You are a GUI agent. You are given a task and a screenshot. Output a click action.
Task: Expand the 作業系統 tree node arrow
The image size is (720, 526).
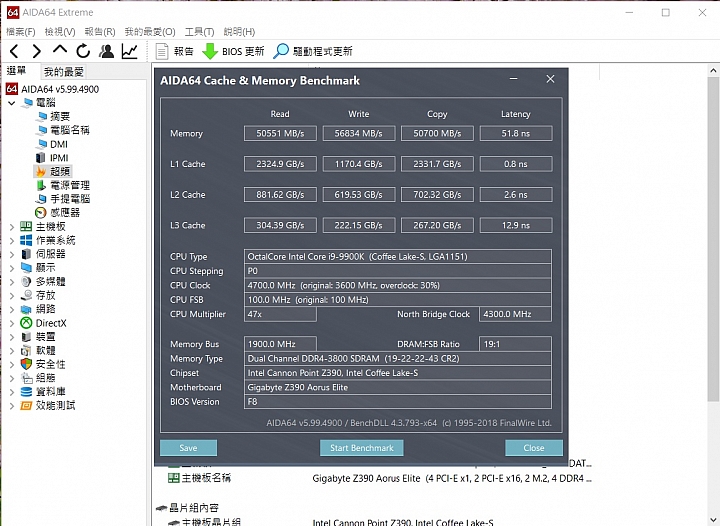coord(12,240)
